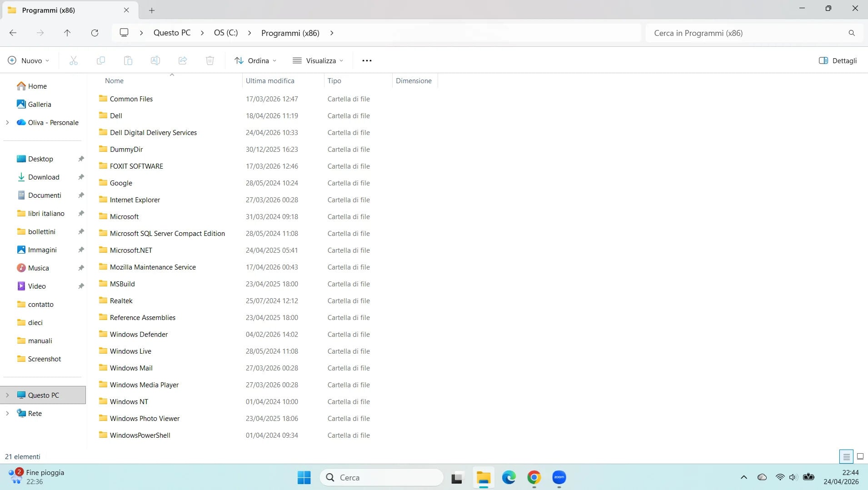Viewport: 868px width, 490px height.
Task: Click the OS (C:) breadcrumb
Action: (226, 33)
